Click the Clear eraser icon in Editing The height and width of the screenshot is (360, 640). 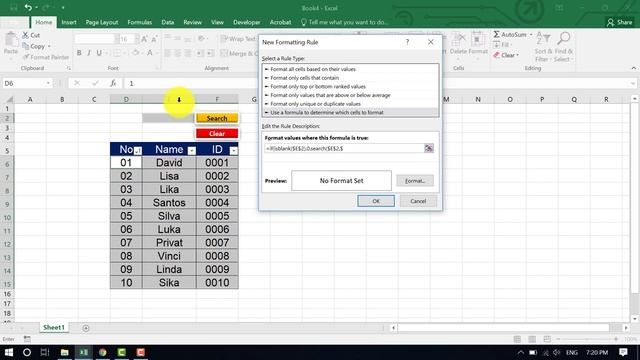[496, 55]
